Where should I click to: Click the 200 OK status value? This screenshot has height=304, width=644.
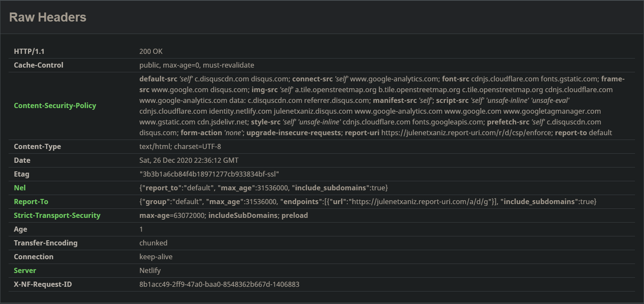(x=151, y=51)
